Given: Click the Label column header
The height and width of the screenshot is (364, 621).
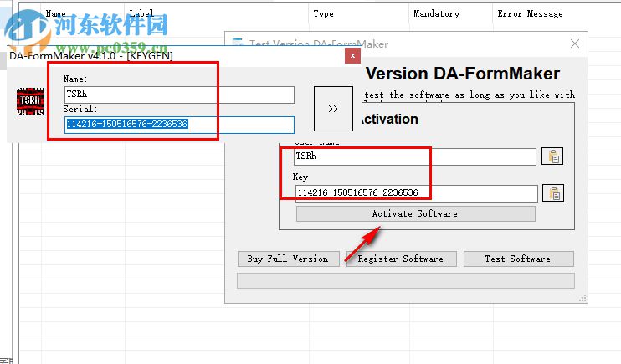Looking at the screenshot, I should click(141, 14).
